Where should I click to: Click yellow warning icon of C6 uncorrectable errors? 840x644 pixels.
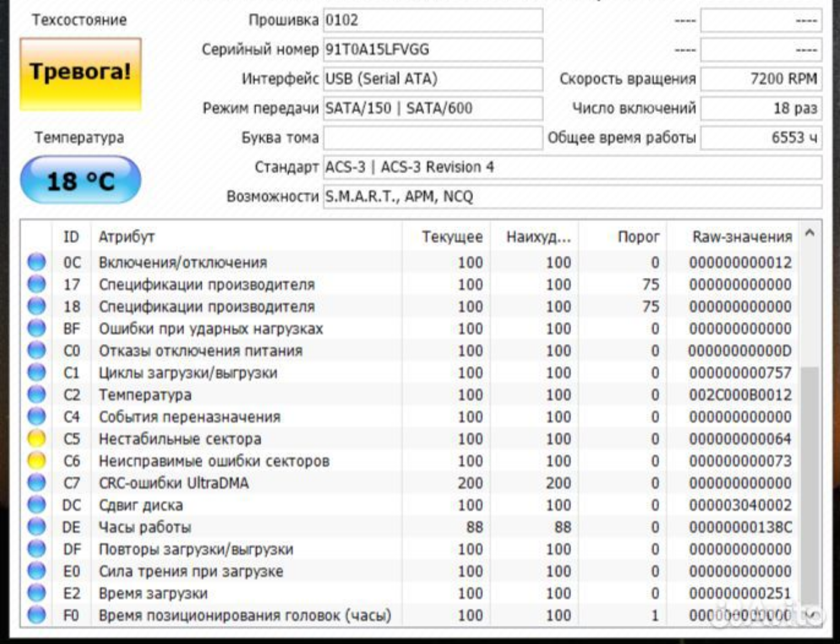36,460
